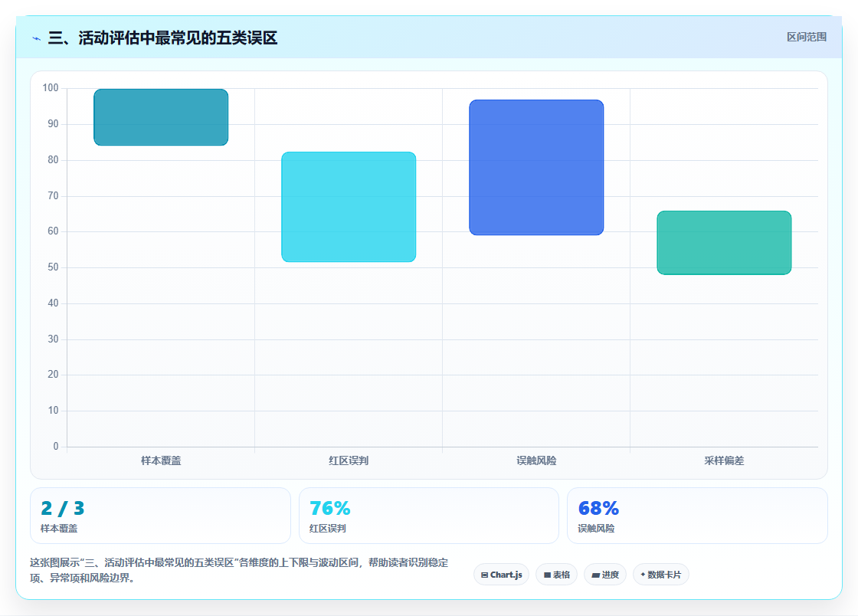
Task: Click the blue 误触风险 range bar
Action: (x=536, y=167)
